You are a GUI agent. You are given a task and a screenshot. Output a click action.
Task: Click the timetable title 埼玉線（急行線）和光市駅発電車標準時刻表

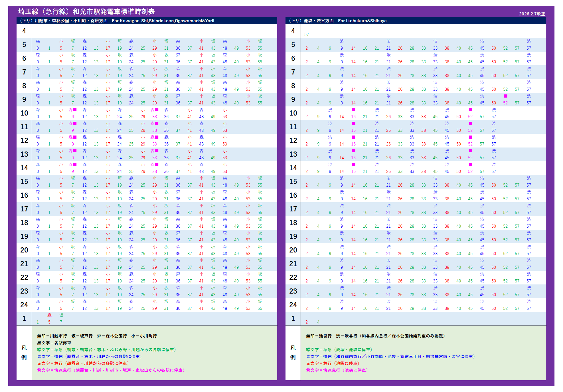[86, 11]
